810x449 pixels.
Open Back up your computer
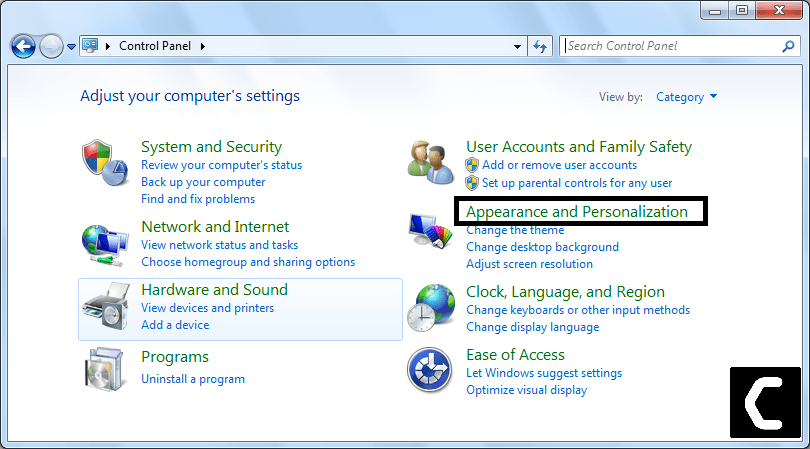(203, 182)
